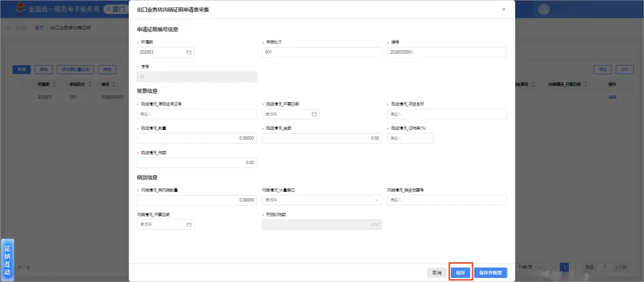The image size is (644, 282).
Task: Close the dialog with the X icon
Action: [503, 9]
